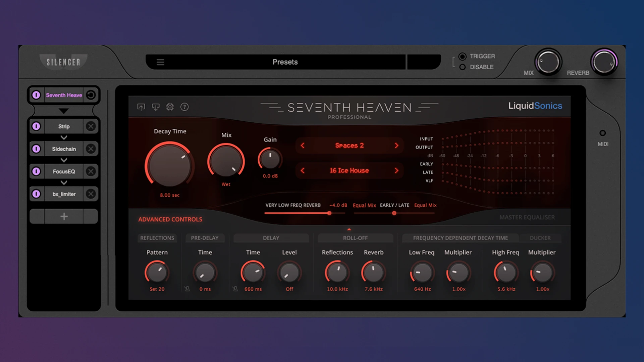Screen dimensions: 644x362
Task: Click the preset save icon in Seventh Heaven
Action: (x=156, y=107)
